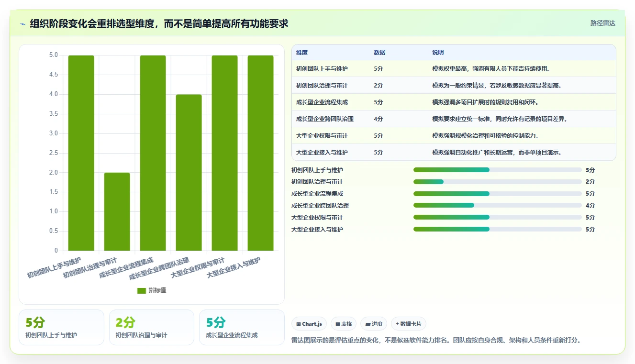Click the sparkle icon in 数据卡片 chip
Viewport: 635px width, 364px height.
397,324
